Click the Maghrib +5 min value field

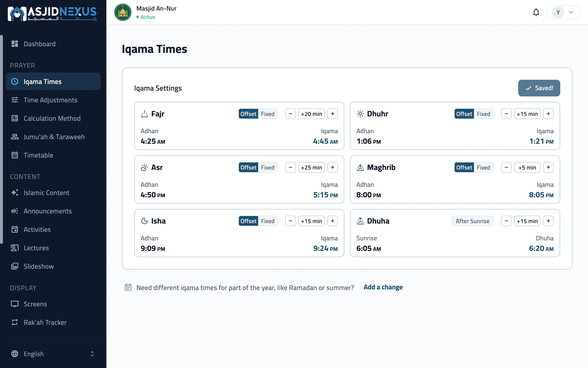point(527,167)
